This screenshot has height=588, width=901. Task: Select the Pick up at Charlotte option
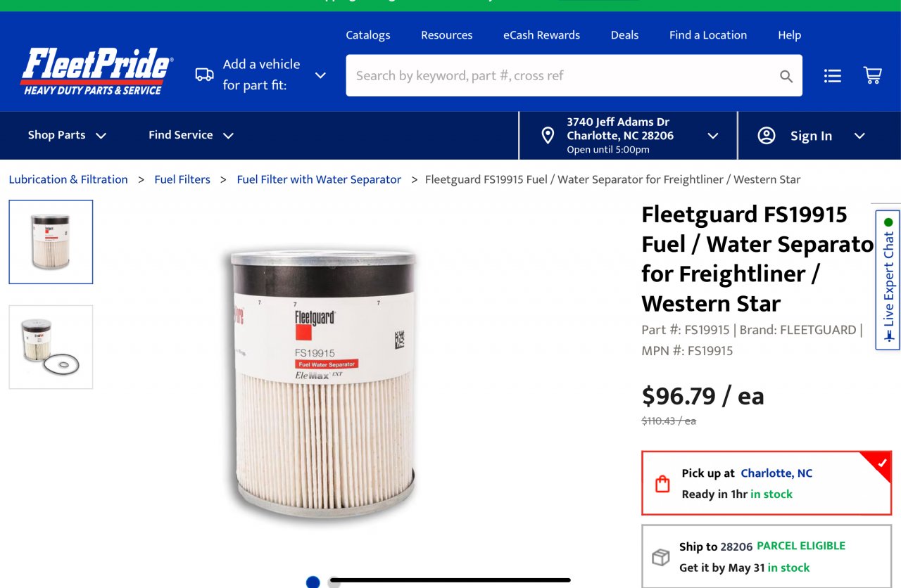(766, 483)
